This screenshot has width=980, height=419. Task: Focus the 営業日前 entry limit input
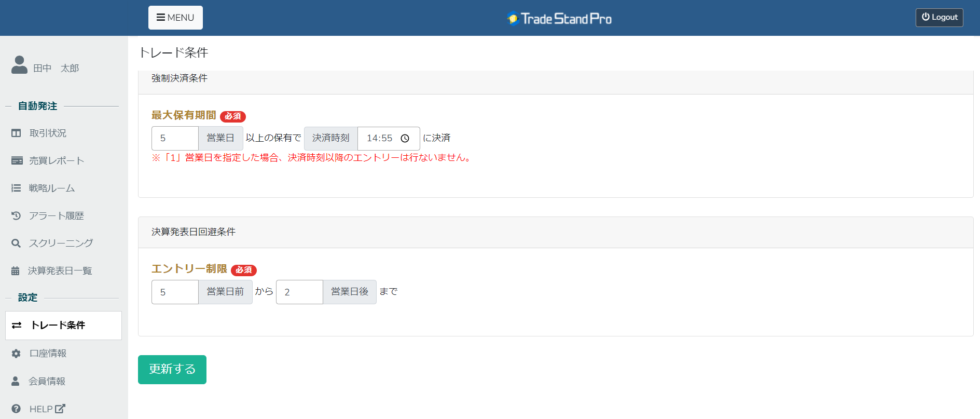(x=175, y=292)
